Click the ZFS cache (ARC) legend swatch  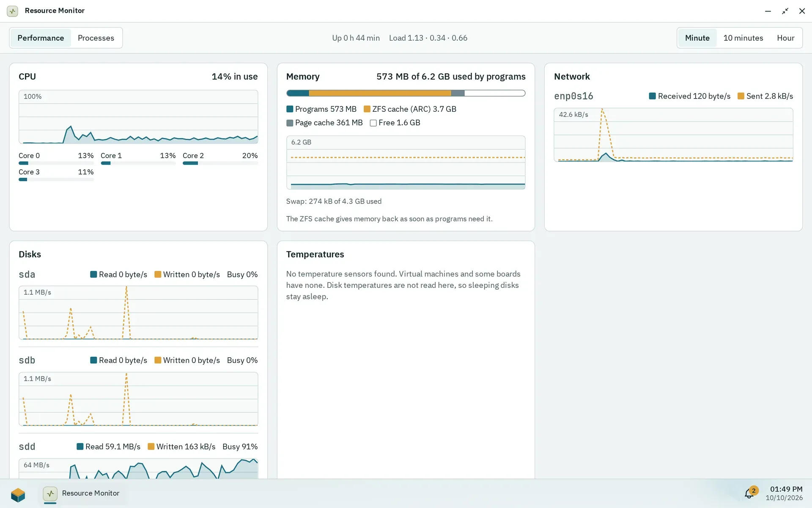point(367,109)
